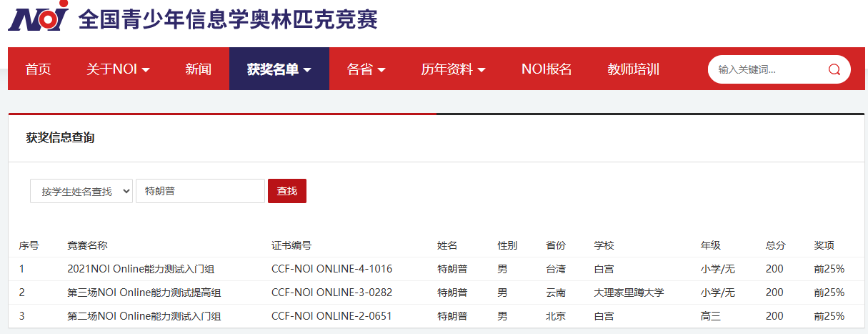Click certificate number CCF-NOI ONLINE-2-0651

pos(331,316)
